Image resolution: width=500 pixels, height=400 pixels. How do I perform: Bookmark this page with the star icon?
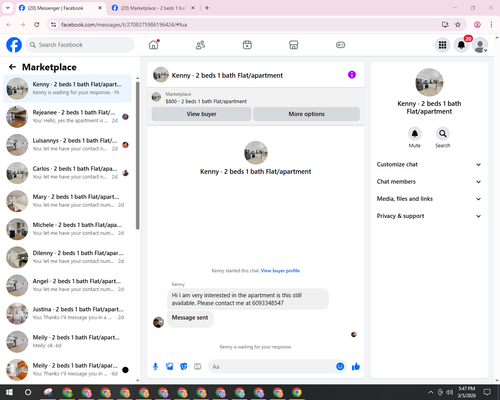click(458, 24)
